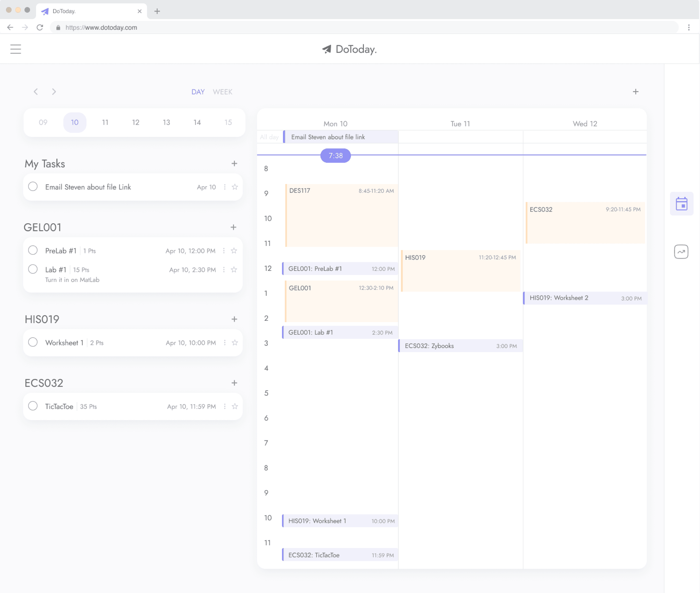Image resolution: width=700 pixels, height=593 pixels.
Task: Open the ECS032: Zybooks event
Action: (x=460, y=346)
